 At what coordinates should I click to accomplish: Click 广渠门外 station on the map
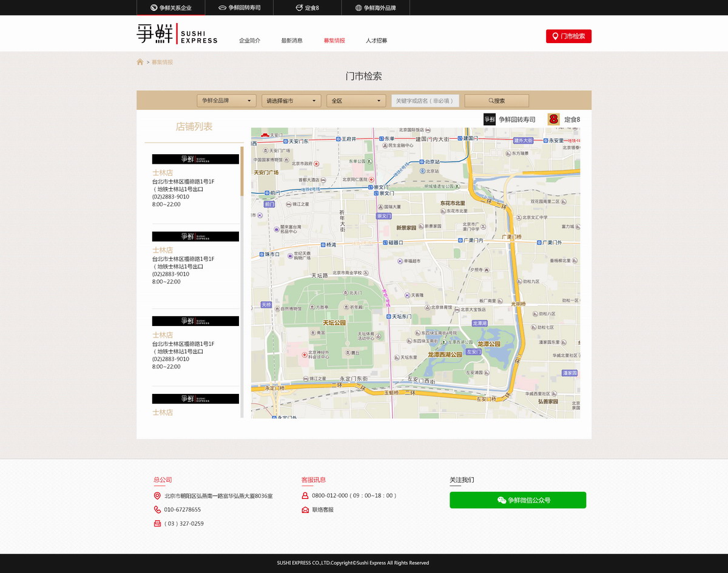549,243
